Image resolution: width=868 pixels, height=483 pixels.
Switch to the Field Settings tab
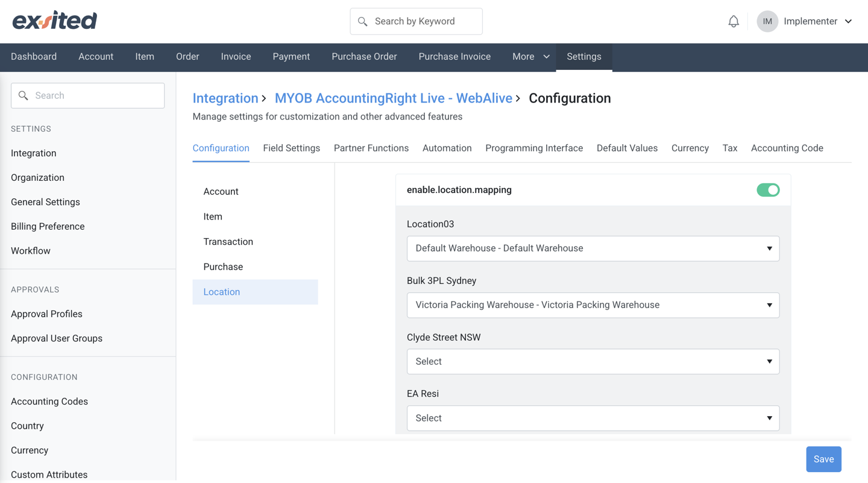291,148
